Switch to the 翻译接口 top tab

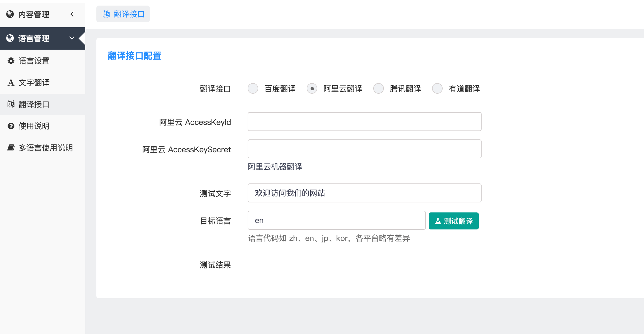click(x=123, y=14)
